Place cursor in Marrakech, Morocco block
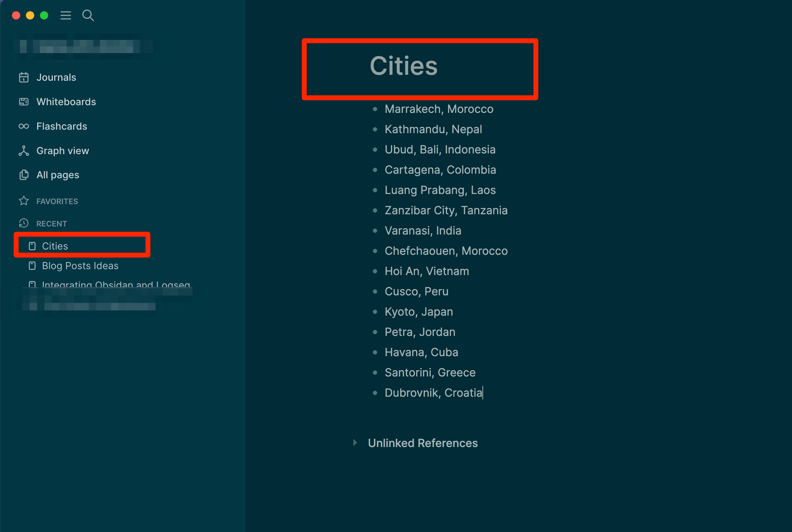This screenshot has height=532, width=792. point(439,109)
